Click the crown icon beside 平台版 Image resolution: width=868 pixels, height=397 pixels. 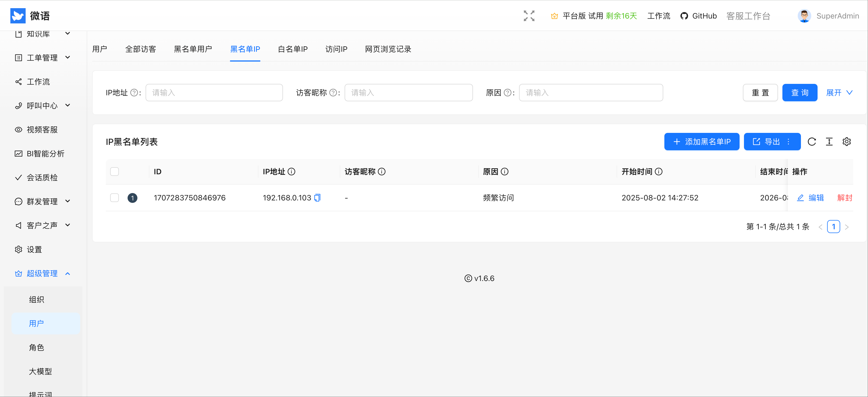(x=554, y=16)
